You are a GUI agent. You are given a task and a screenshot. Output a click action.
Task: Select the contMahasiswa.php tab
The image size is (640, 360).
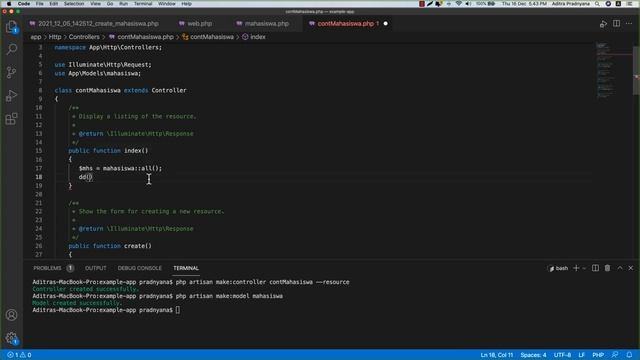click(x=345, y=24)
